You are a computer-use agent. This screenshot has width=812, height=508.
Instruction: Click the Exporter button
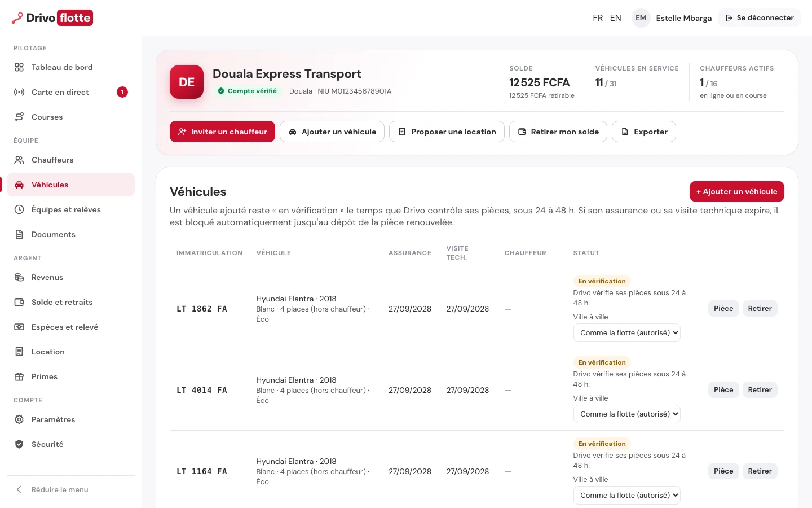coord(644,132)
